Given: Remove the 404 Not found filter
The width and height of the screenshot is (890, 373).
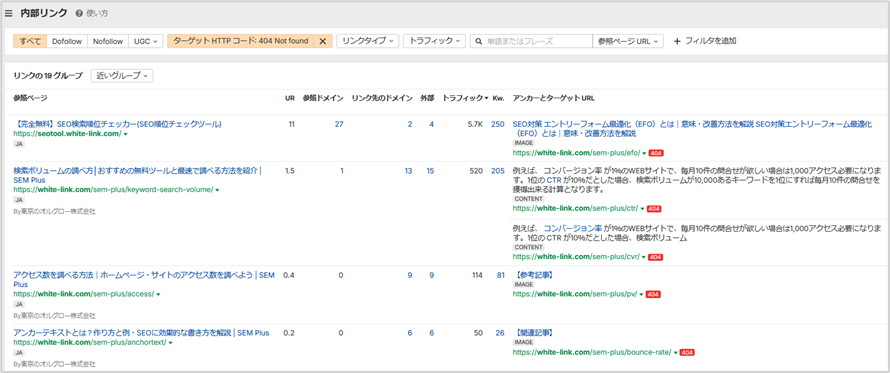Looking at the screenshot, I should pos(322,41).
